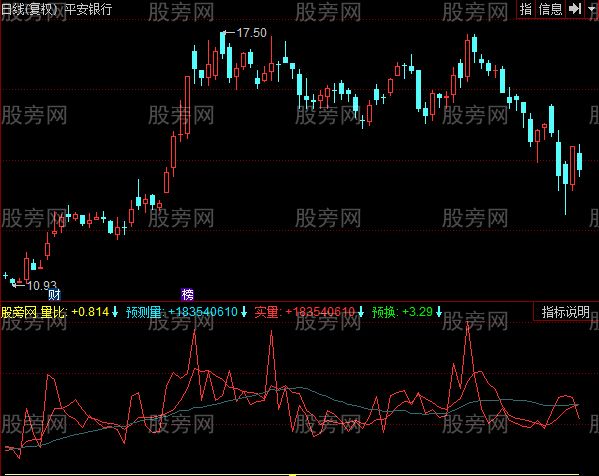Image resolution: width=599 pixels, height=476 pixels.
Task: Click the 榜 ranking marker icon
Action: coord(187,295)
